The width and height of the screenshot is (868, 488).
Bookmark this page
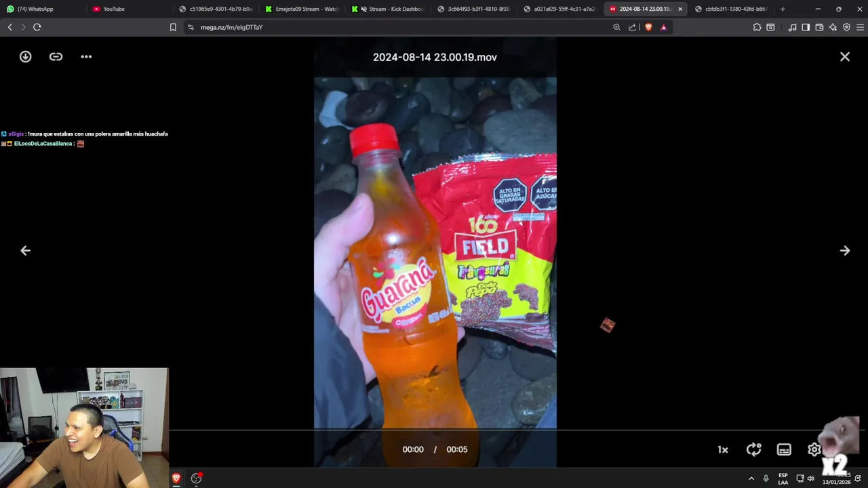click(x=173, y=27)
